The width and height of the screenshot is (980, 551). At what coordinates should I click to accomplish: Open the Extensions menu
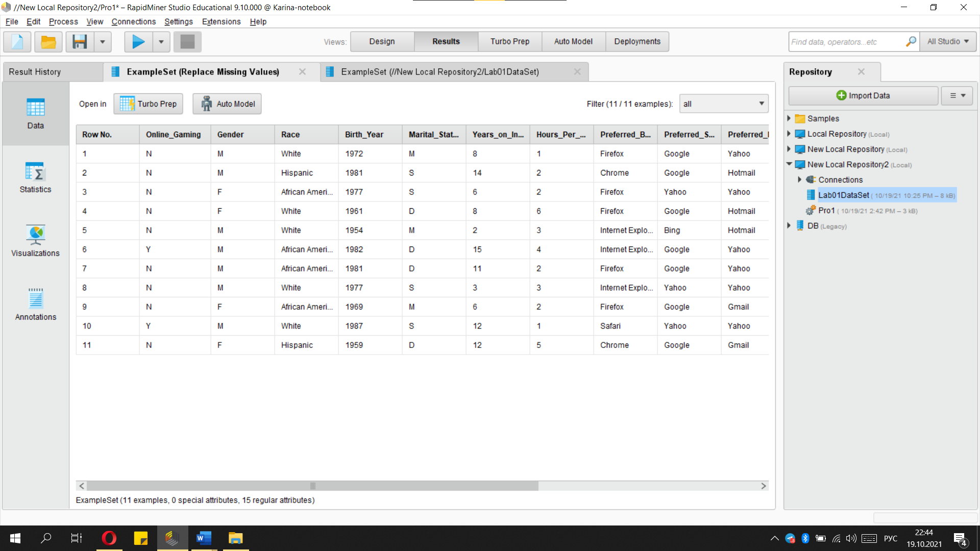coord(221,21)
